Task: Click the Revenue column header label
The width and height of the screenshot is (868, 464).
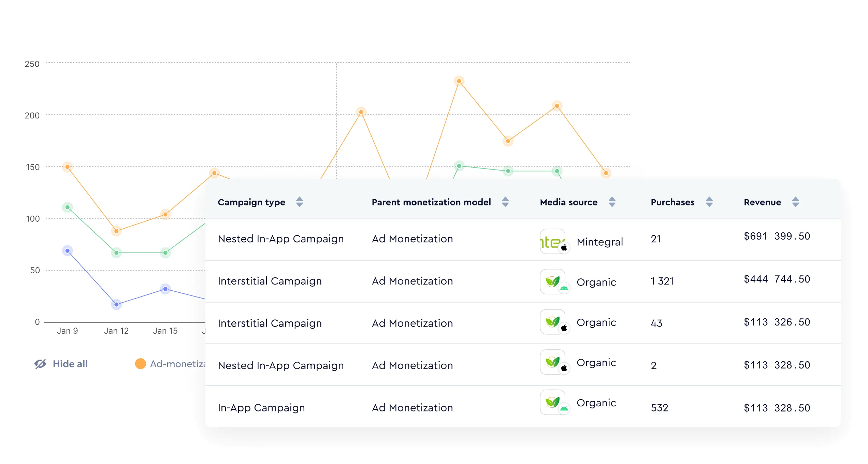Action: [x=762, y=202]
